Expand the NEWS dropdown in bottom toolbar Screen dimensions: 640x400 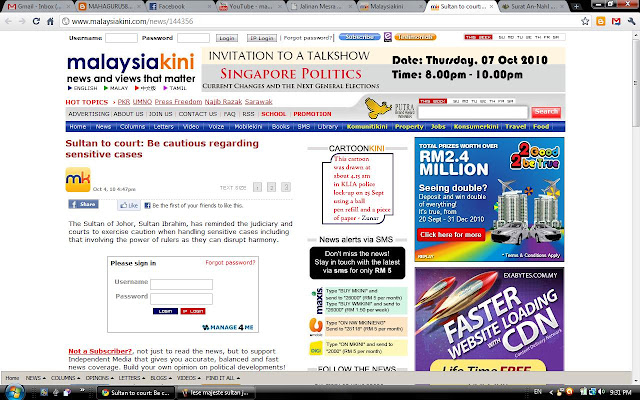point(36,379)
